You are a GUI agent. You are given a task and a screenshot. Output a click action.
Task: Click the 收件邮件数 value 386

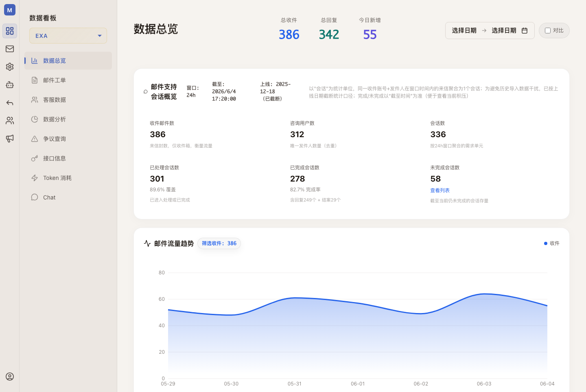coord(158,134)
